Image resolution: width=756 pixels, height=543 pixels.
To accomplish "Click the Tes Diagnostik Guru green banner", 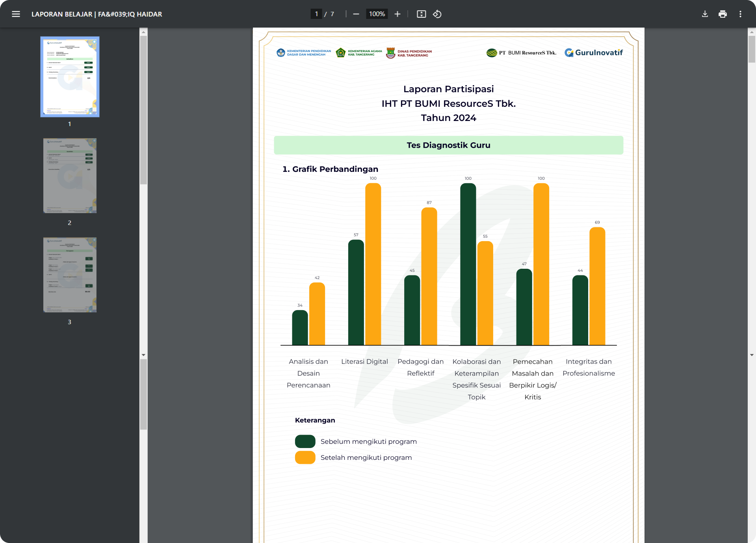I will [448, 145].
